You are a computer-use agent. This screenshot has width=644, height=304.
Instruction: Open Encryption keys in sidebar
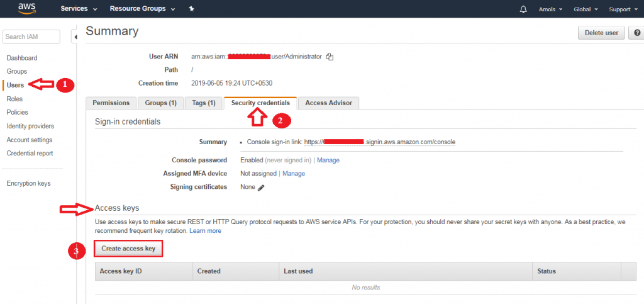coord(28,183)
